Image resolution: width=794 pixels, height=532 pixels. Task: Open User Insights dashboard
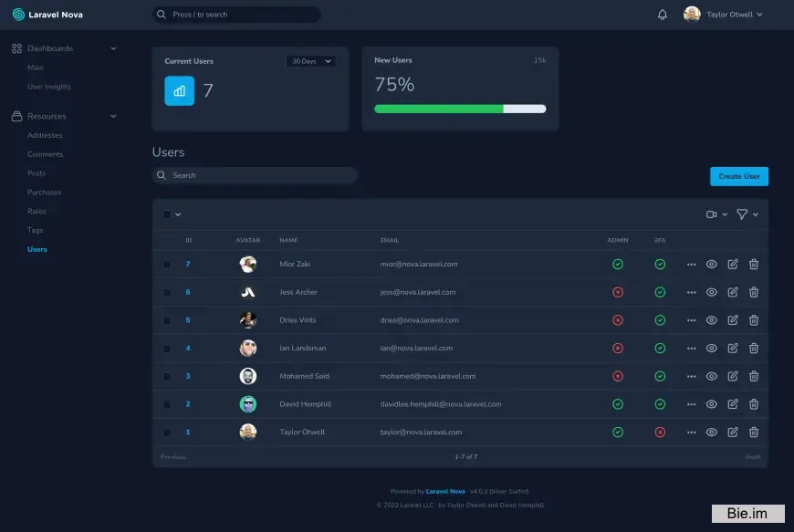49,87
